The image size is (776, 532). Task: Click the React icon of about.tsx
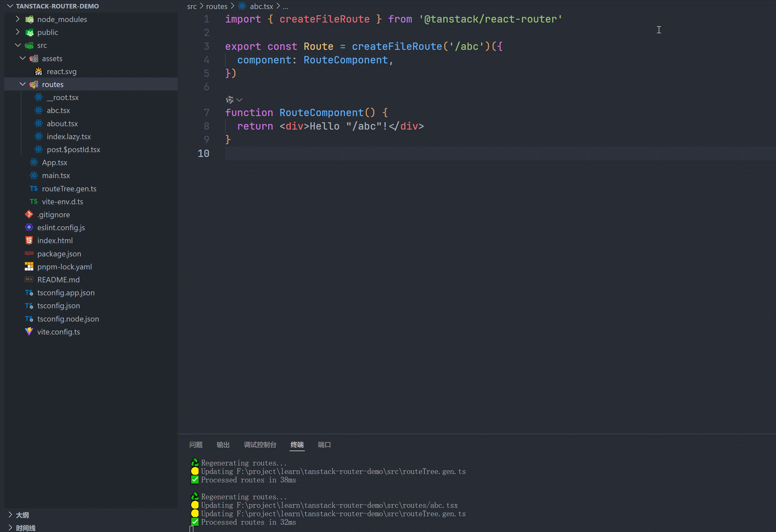coord(39,123)
